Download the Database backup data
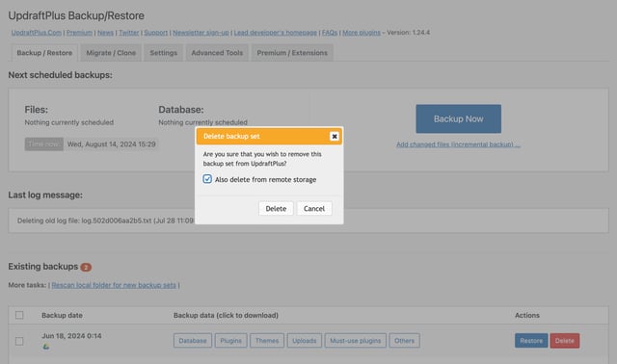617x364 pixels. pos(193,341)
